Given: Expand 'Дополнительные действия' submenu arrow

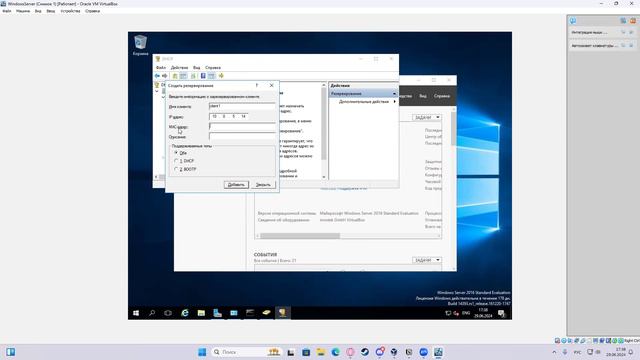Looking at the screenshot, I should click(395, 102).
